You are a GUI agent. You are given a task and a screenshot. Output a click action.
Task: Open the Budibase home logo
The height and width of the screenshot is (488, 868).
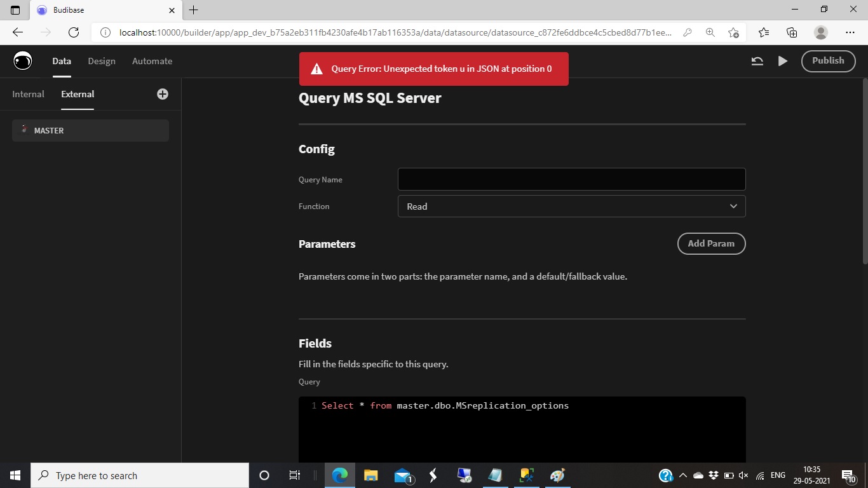click(x=22, y=61)
